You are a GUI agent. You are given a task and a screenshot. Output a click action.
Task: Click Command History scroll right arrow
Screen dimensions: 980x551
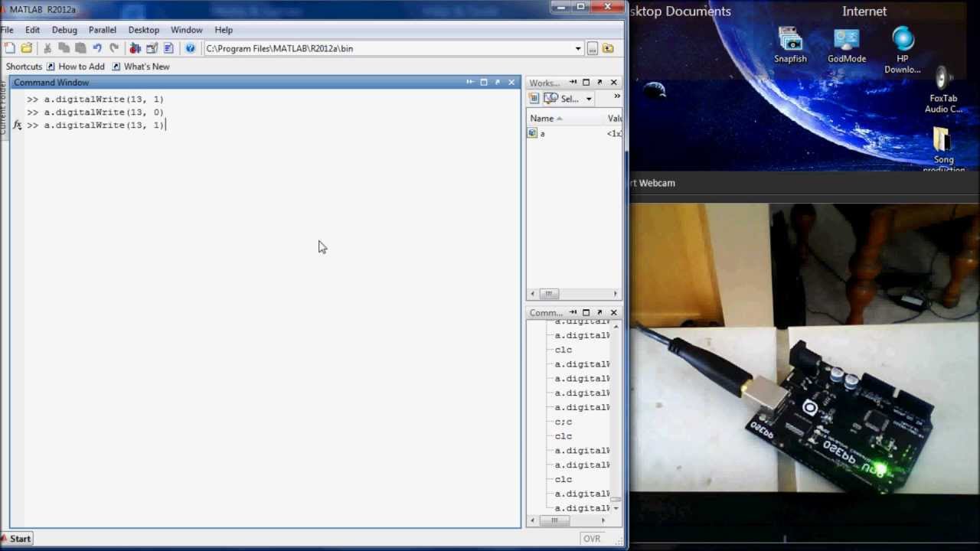click(603, 520)
